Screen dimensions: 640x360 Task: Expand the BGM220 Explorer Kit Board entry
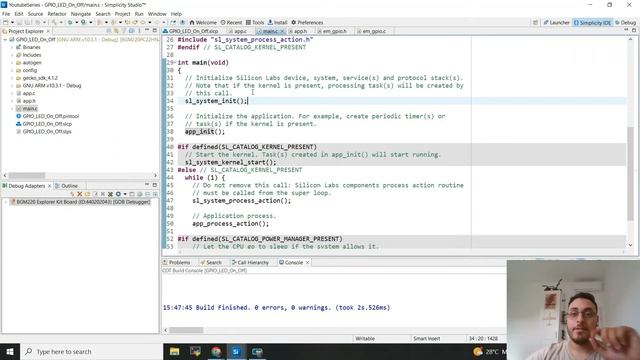[x=5, y=202]
